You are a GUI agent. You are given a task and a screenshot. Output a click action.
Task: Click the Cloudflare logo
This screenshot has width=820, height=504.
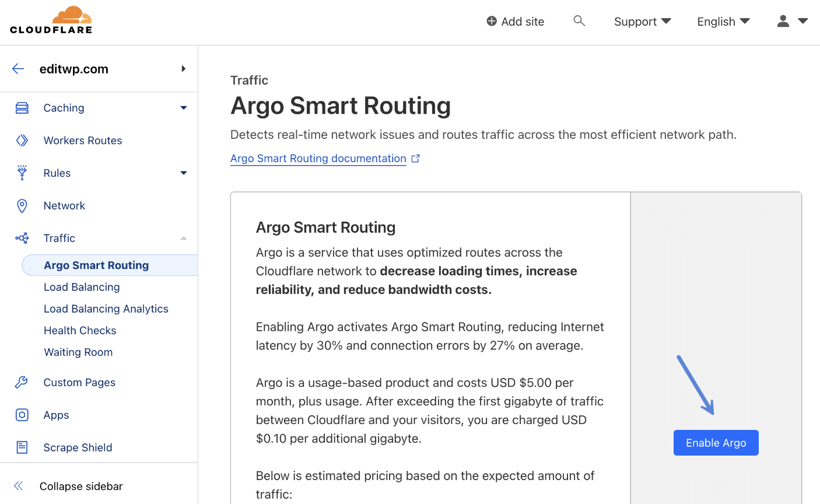click(51, 20)
